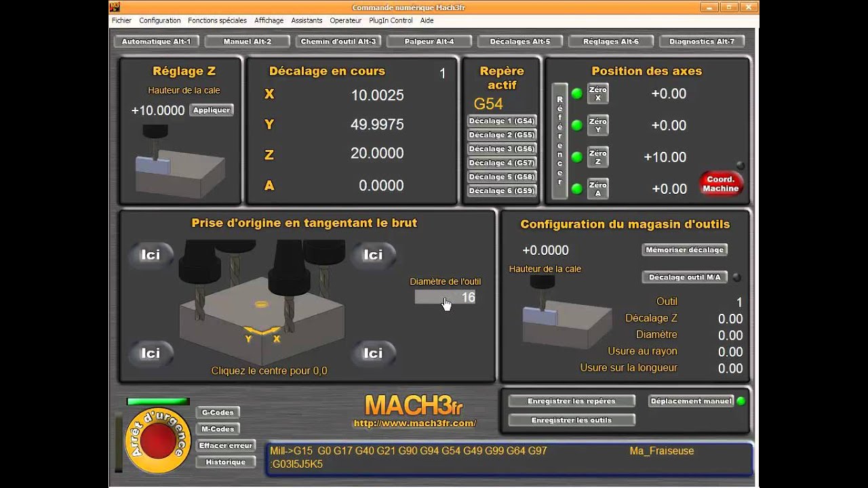Switch to Palpeur Alt-4 screen
Screen dimensions: 868x488
[x=429, y=41]
